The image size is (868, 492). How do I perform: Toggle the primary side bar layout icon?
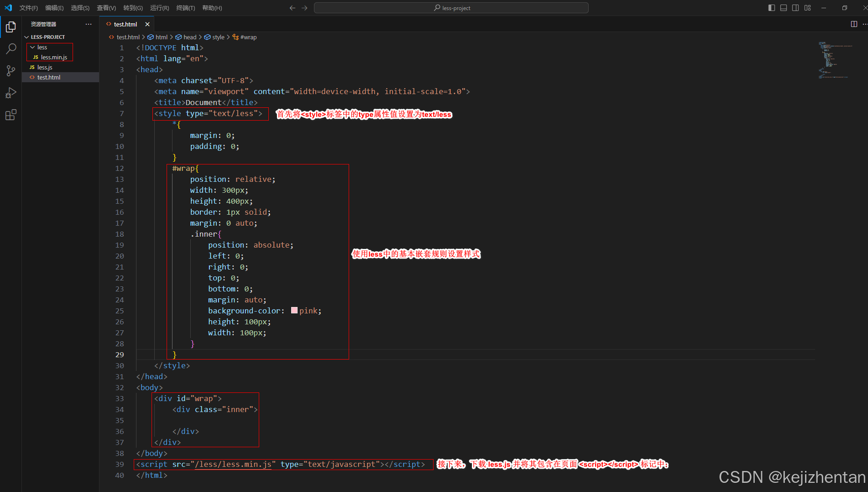pos(772,8)
